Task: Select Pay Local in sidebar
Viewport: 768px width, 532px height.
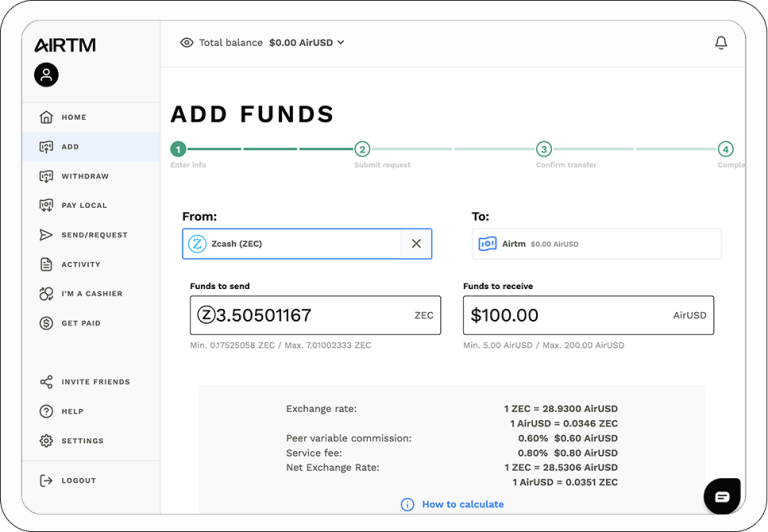Action: (84, 205)
